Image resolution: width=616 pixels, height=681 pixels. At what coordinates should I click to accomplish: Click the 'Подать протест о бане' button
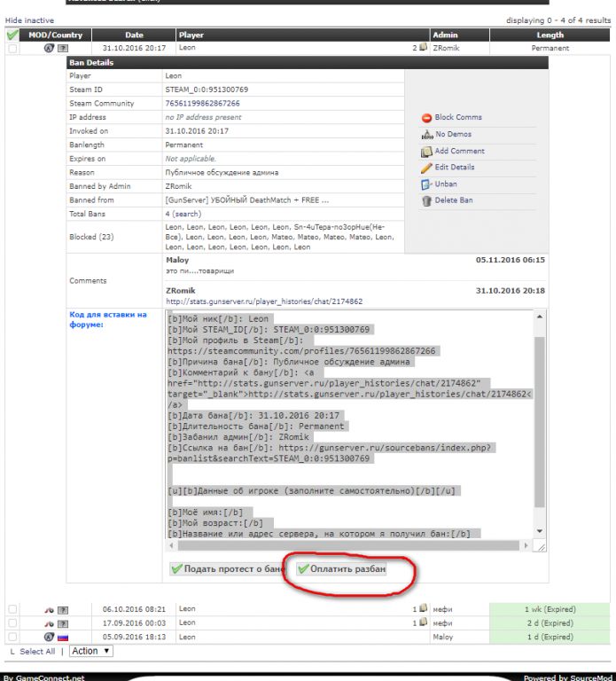(x=227, y=568)
